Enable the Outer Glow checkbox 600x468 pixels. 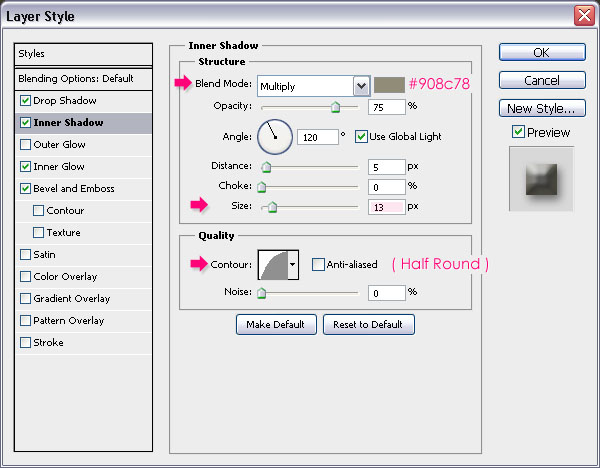pyautogui.click(x=25, y=145)
